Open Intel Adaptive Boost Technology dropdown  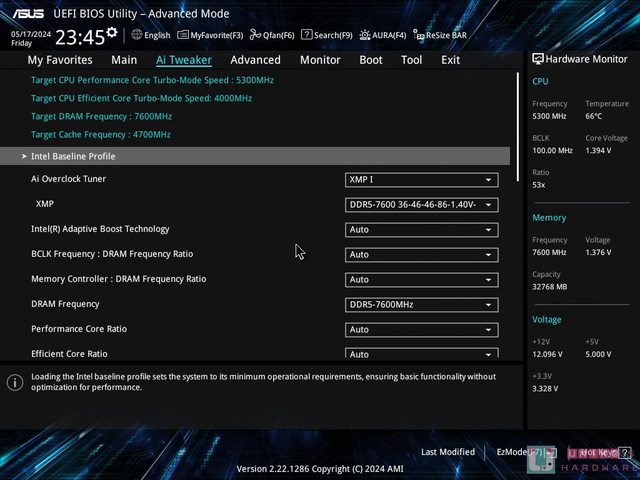[421, 230]
